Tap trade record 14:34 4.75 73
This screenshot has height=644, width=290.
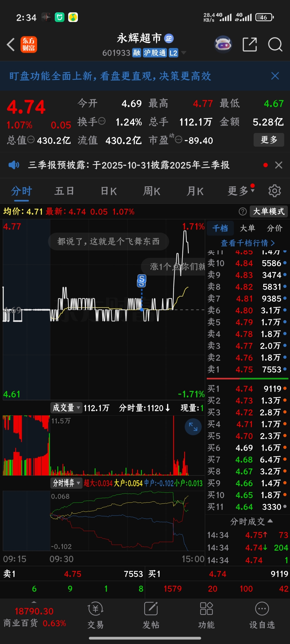click(247, 535)
